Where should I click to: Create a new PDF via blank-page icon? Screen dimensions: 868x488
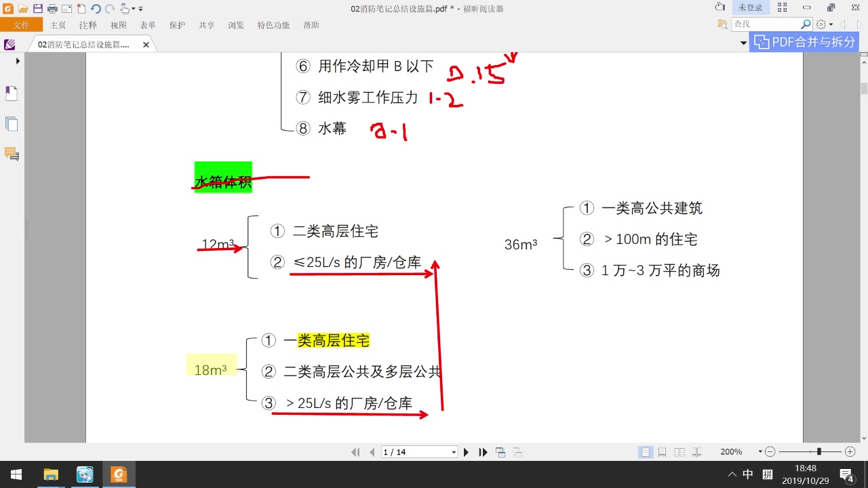(x=81, y=9)
